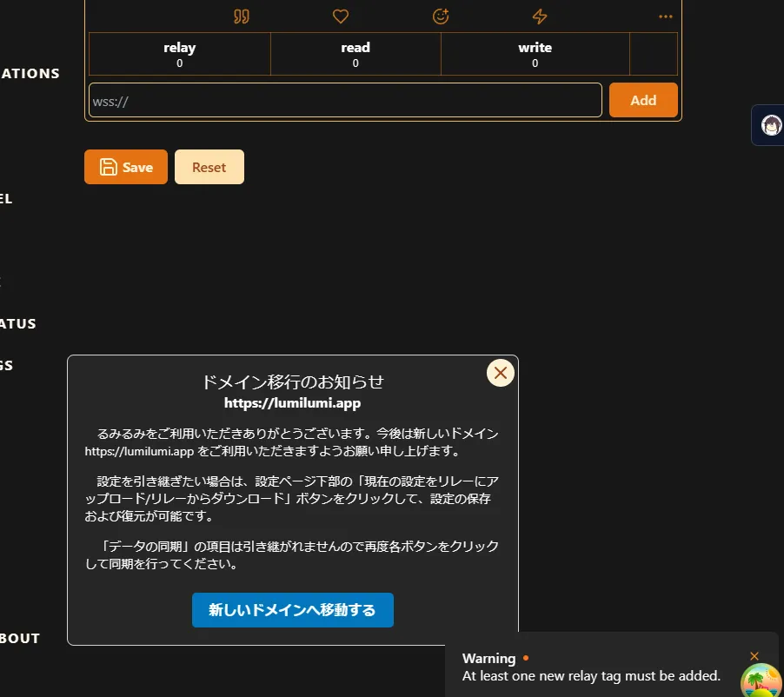Save the relay settings

point(126,167)
